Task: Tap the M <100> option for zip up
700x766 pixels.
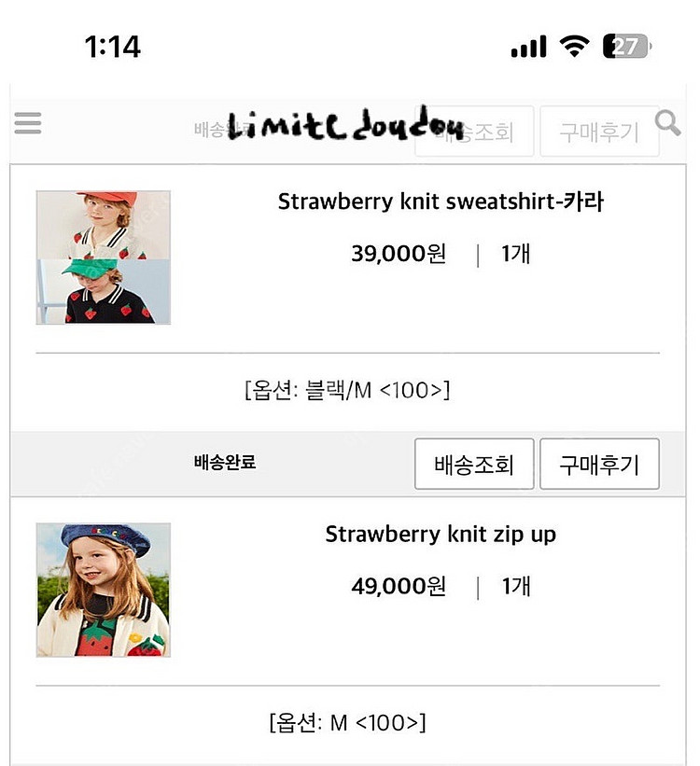Action: [x=347, y=722]
